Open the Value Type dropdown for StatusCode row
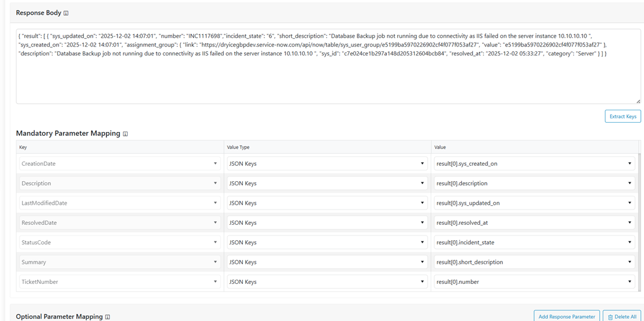The height and width of the screenshot is (321, 644). [327, 243]
